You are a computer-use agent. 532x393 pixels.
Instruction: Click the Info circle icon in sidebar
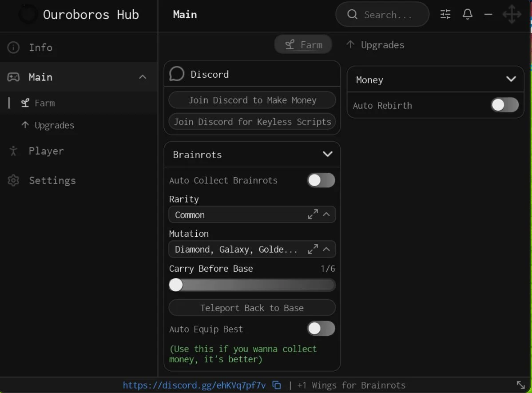(x=14, y=48)
